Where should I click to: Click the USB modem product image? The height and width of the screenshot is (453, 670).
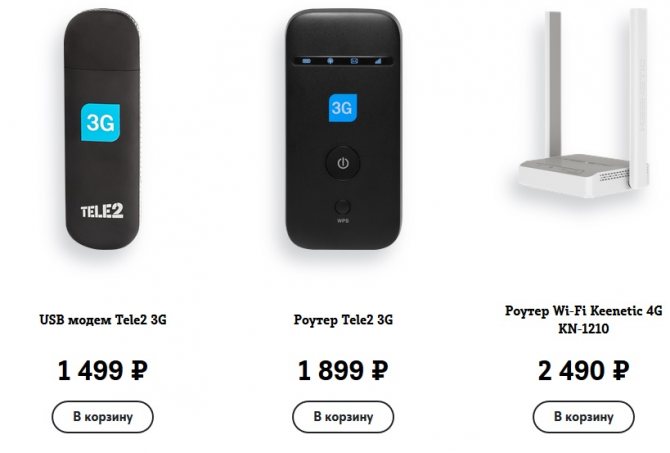click(103, 129)
